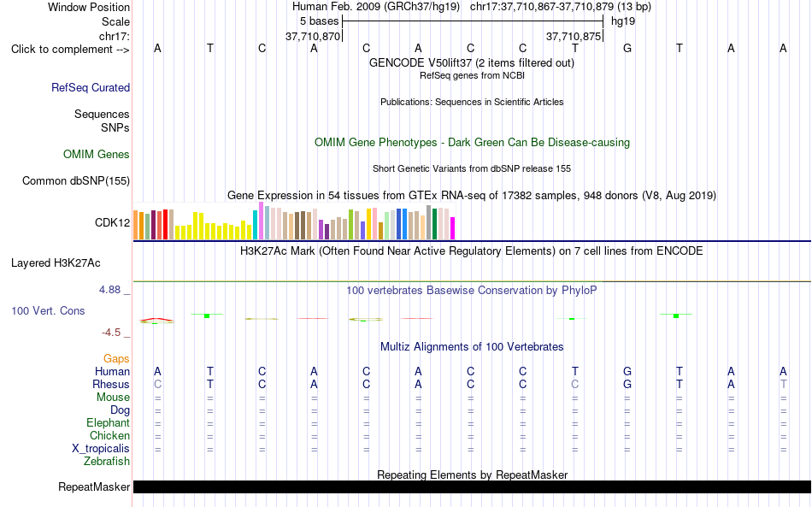Image resolution: width=812 pixels, height=507 pixels.
Task: Click the CDK12 gene expression label
Action: [x=112, y=222]
